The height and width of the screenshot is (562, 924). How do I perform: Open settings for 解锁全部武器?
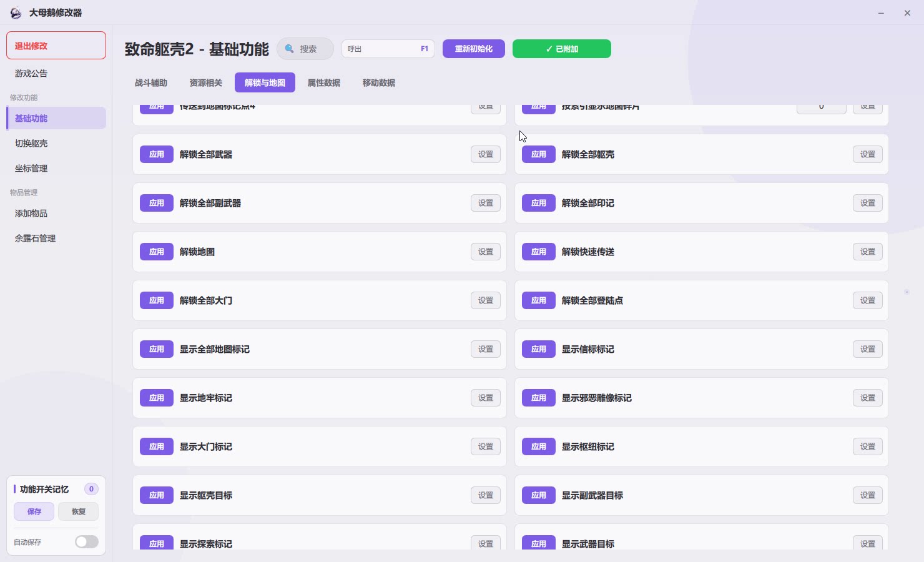[486, 154]
